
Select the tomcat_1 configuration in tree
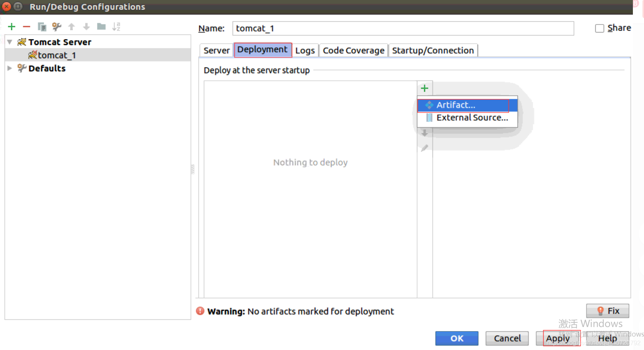98,55
